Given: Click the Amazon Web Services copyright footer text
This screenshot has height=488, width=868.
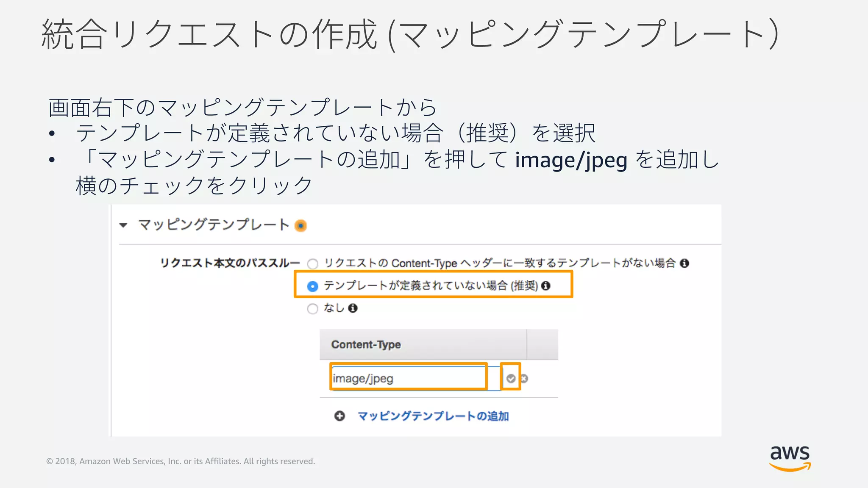Looking at the screenshot, I should point(181,461).
